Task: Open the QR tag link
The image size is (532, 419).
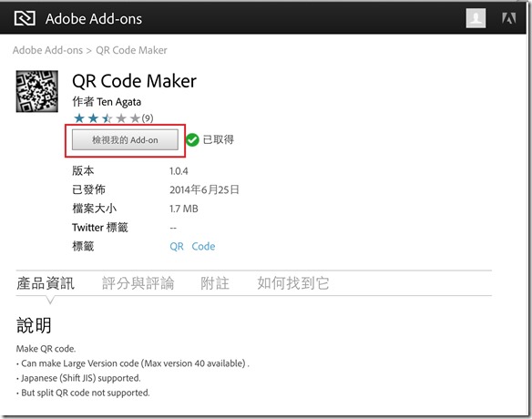Action: [177, 246]
